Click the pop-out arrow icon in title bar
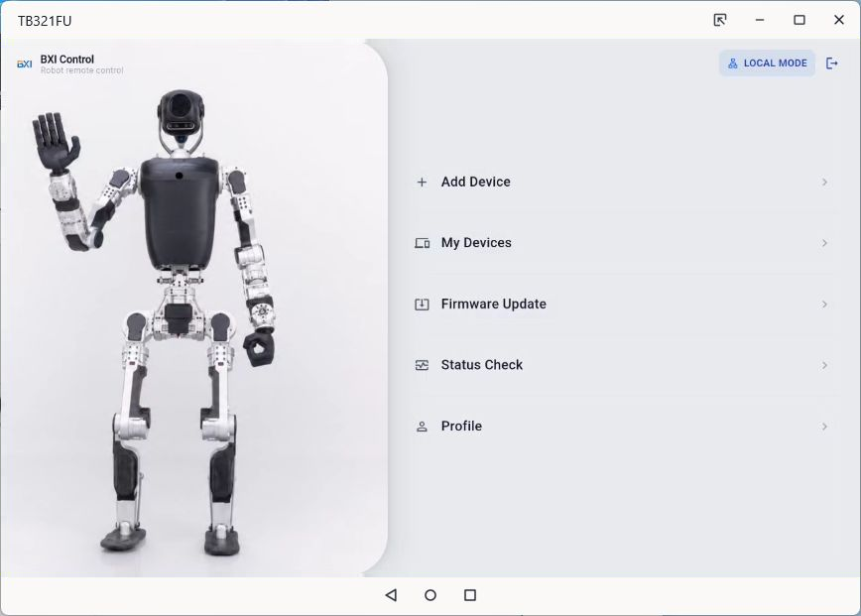Viewport: 861px width, 616px height. [720, 20]
